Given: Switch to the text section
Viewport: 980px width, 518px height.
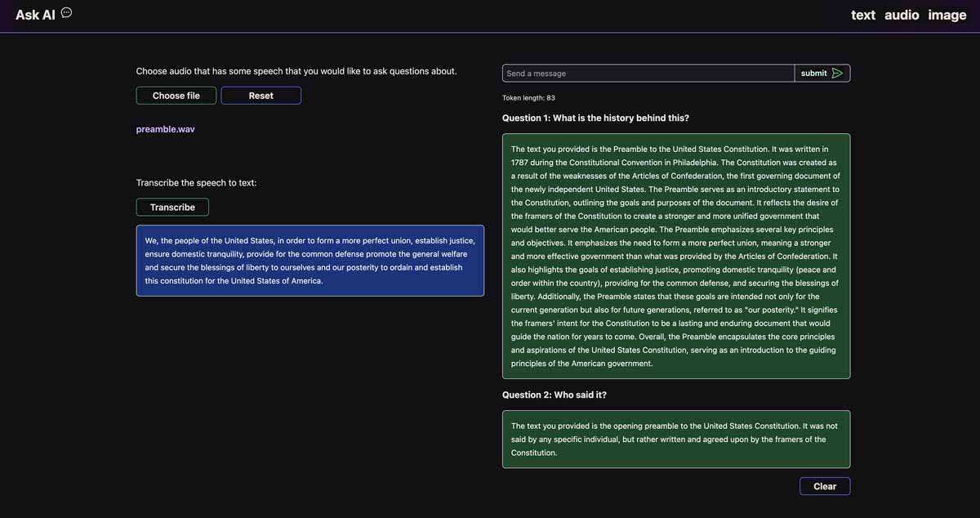Looking at the screenshot, I should pos(862,15).
